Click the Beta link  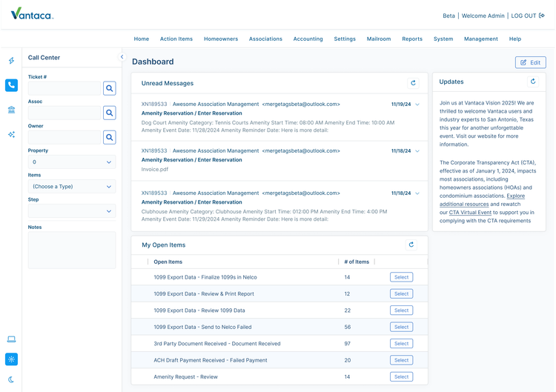pyautogui.click(x=449, y=16)
